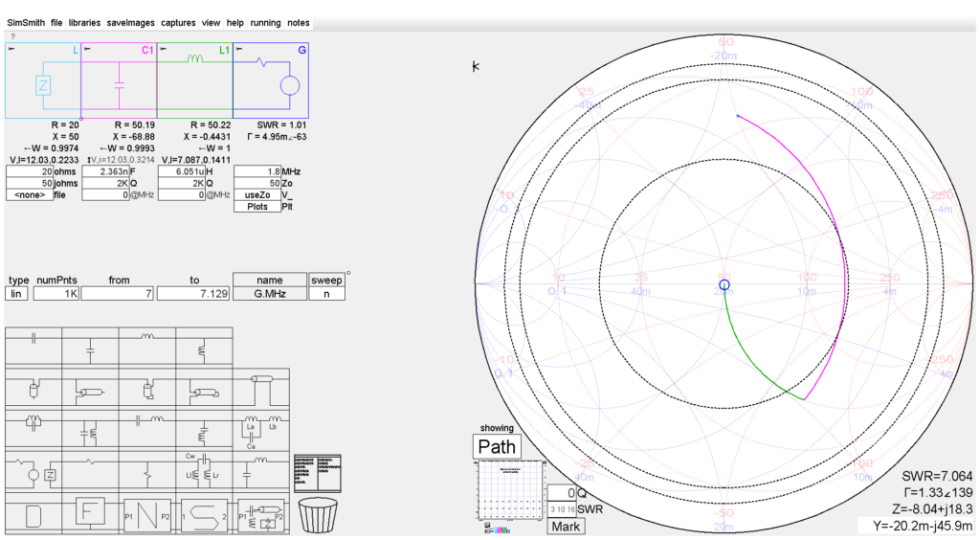This screenshot has height=540, width=980.
Task: Open the captures menu
Action: (178, 23)
